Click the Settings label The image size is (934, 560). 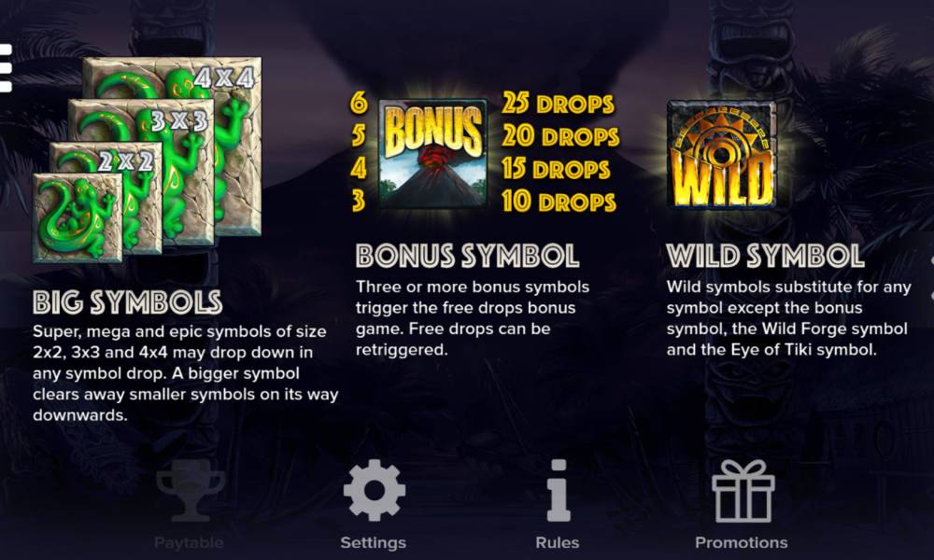click(374, 543)
